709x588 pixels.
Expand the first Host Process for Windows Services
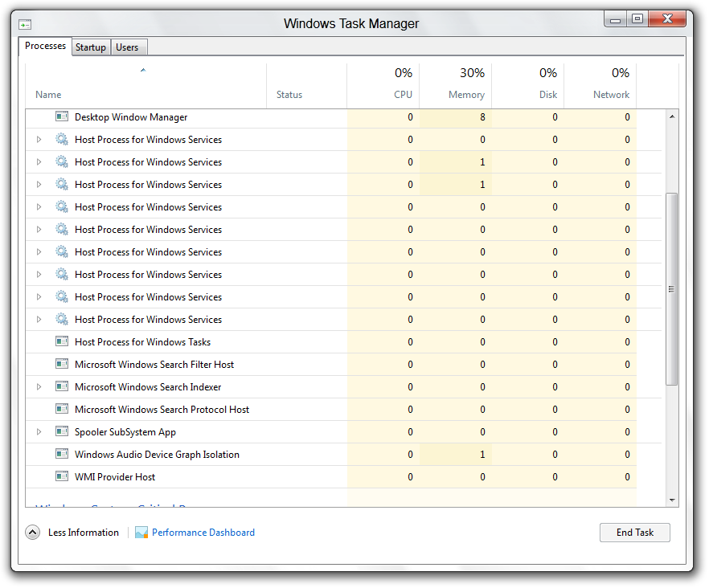coord(39,140)
